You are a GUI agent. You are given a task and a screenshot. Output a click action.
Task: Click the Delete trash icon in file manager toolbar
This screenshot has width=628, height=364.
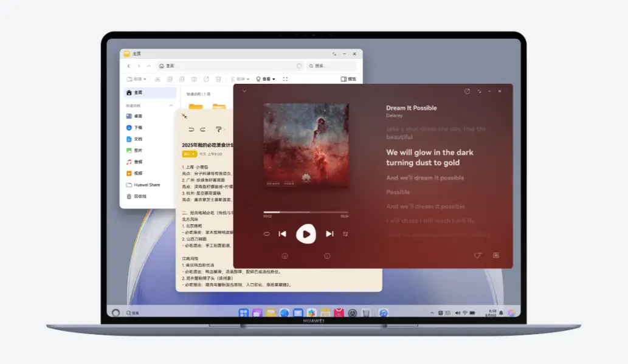(x=218, y=79)
